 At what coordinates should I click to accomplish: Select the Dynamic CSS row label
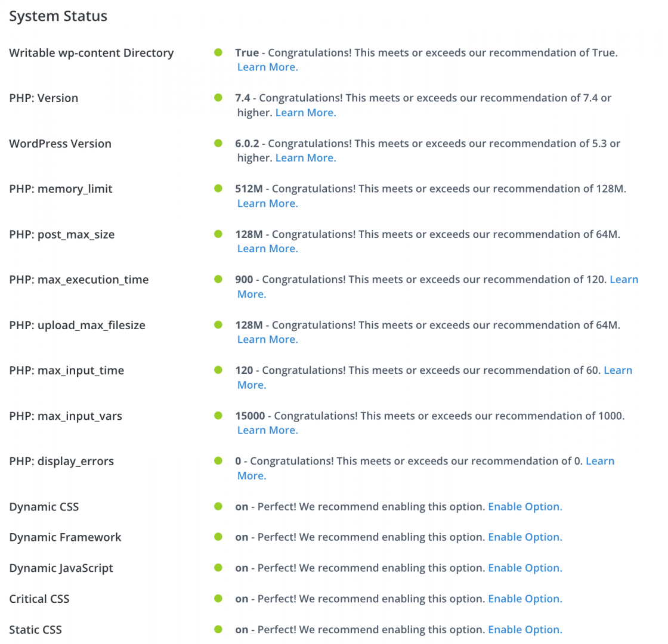[x=44, y=507]
